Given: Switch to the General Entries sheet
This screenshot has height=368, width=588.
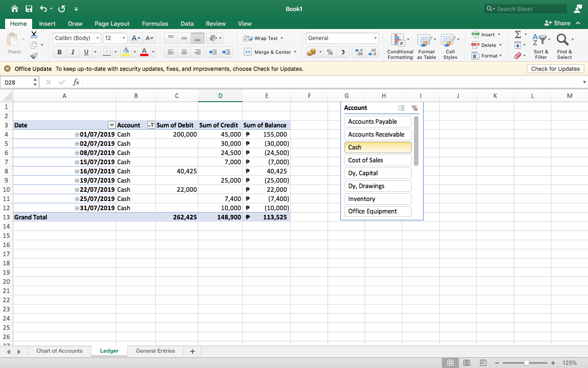Looking at the screenshot, I should click(x=155, y=351).
